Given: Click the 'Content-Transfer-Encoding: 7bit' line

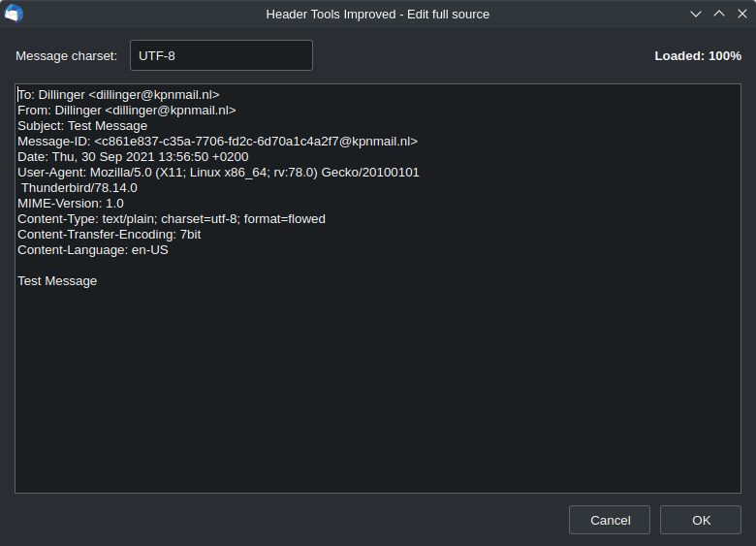Looking at the screenshot, I should point(110,235).
